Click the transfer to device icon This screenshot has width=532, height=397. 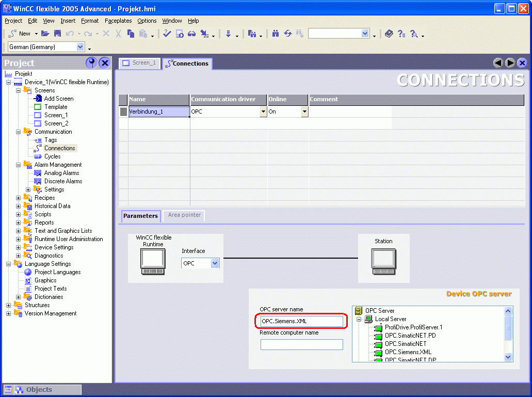(x=204, y=34)
